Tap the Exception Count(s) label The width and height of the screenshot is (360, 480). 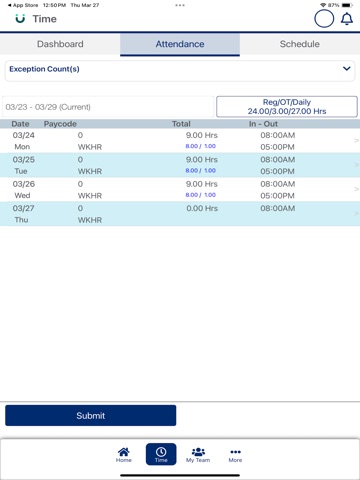point(44,69)
